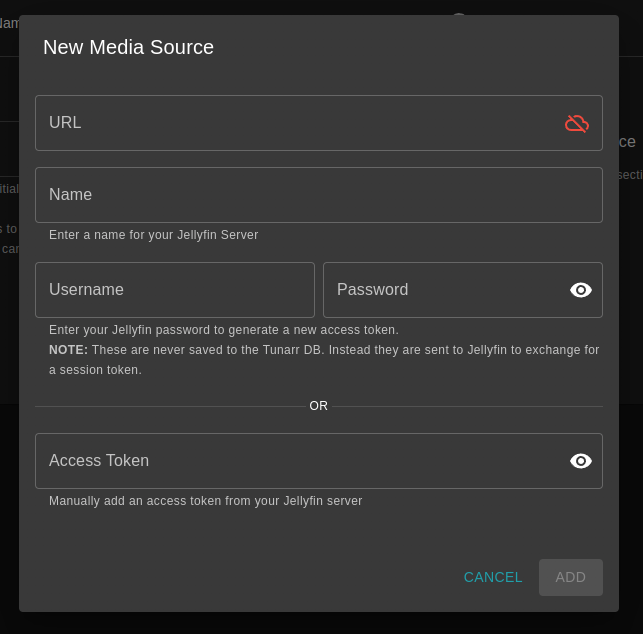The width and height of the screenshot is (643, 634).
Task: Click the 'Enter your Jellyfin password' hint text
Action: 223,330
